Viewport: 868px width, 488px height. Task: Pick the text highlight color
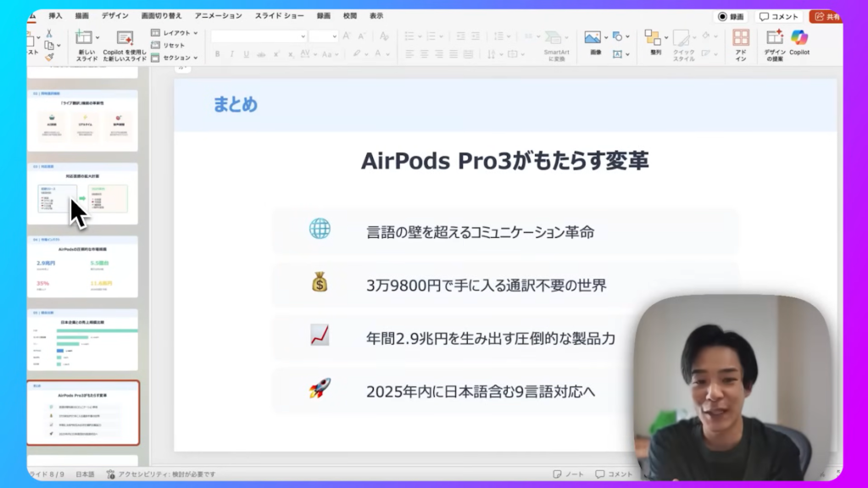[357, 54]
